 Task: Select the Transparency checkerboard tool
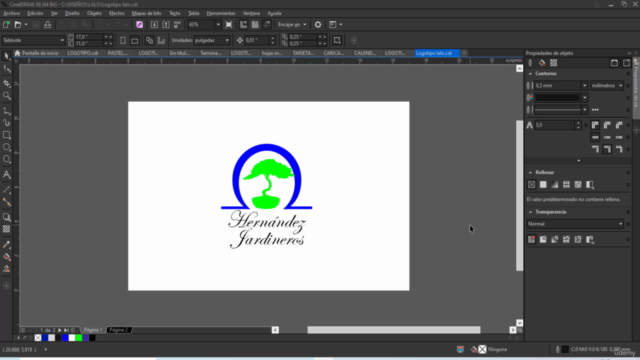[x=7, y=229]
